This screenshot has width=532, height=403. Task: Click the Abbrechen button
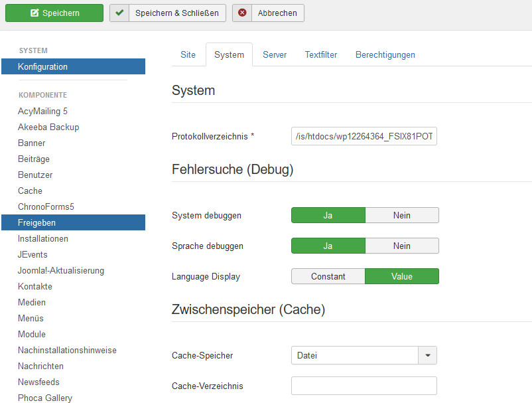coord(268,13)
